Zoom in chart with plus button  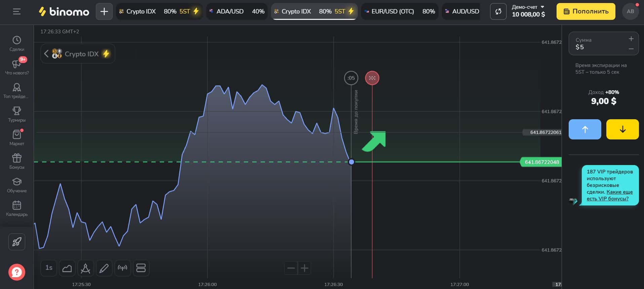[304, 268]
